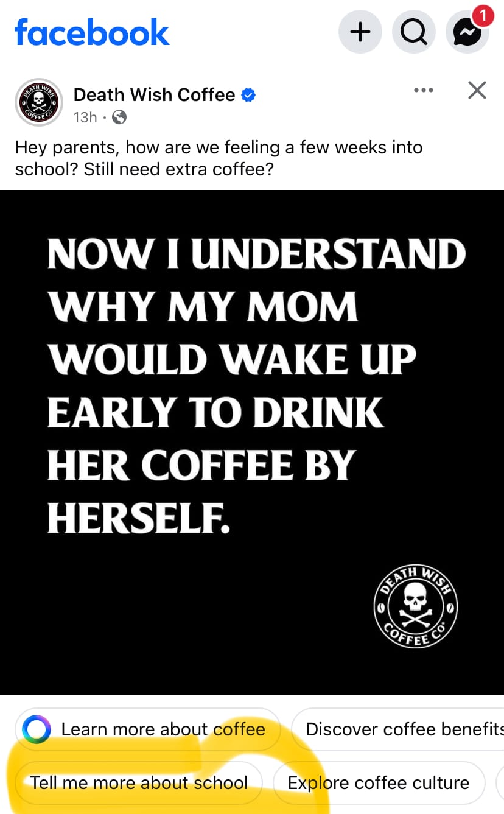
Task: Hide the post with the X
Action: [477, 90]
